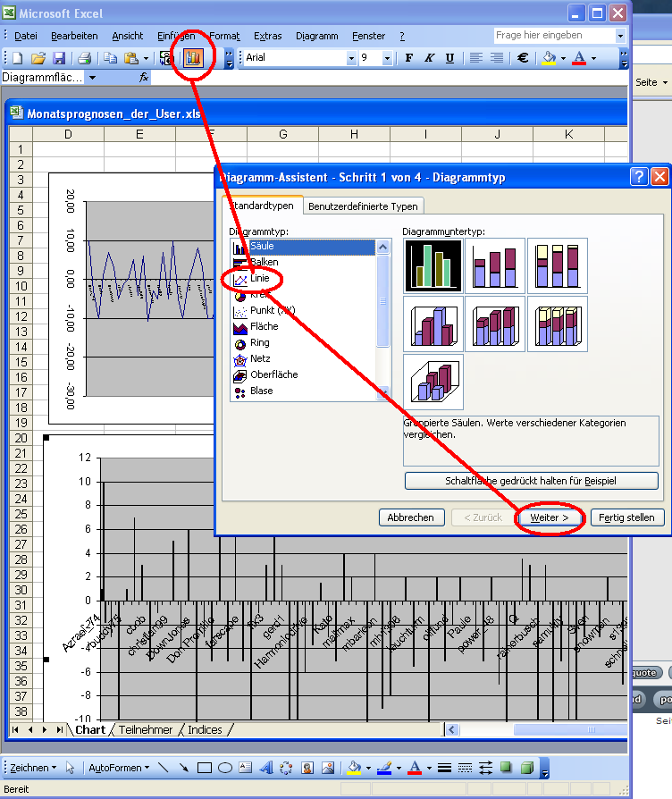
Task: Apply shadow style from the drawing toolbar
Action: 506,768
